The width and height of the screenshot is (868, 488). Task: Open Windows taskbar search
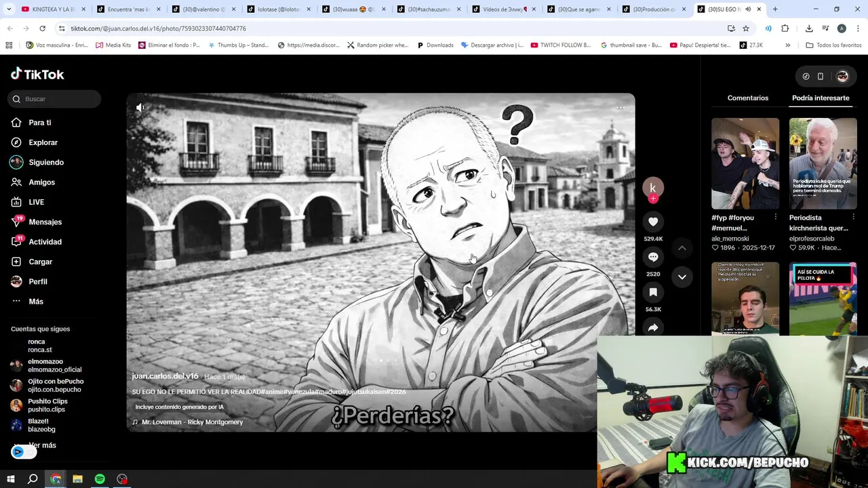33,479
